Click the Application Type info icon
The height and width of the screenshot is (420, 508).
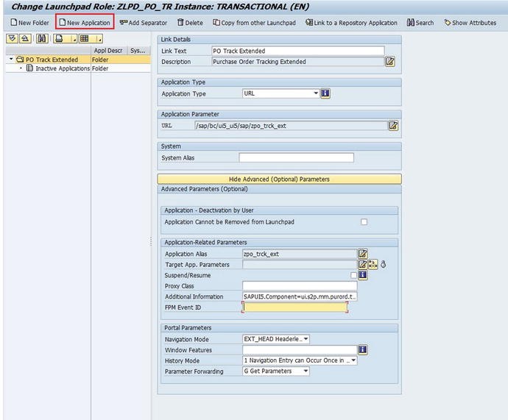coord(325,93)
